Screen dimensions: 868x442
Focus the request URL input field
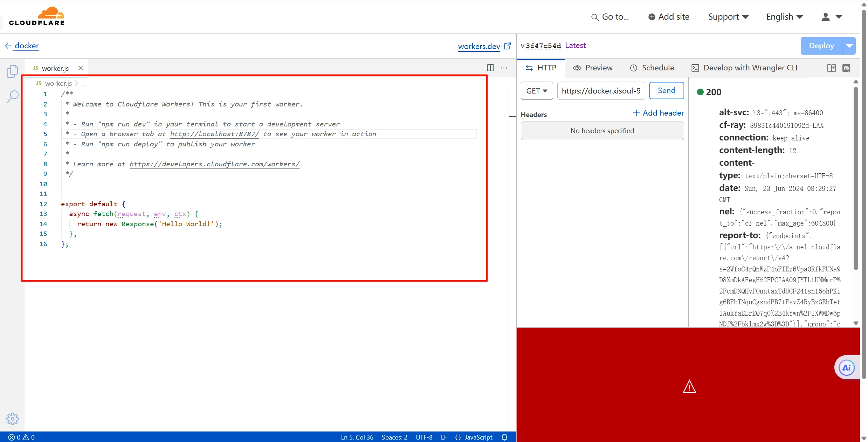pos(601,91)
